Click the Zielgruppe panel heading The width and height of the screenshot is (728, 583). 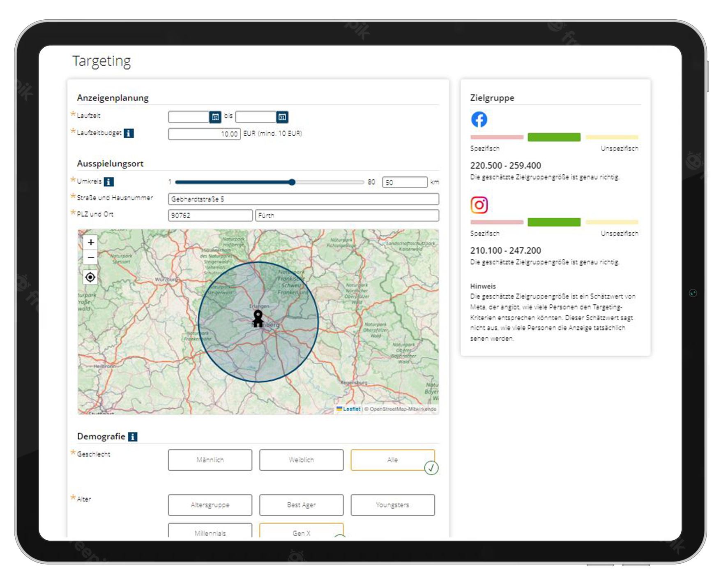tap(492, 98)
